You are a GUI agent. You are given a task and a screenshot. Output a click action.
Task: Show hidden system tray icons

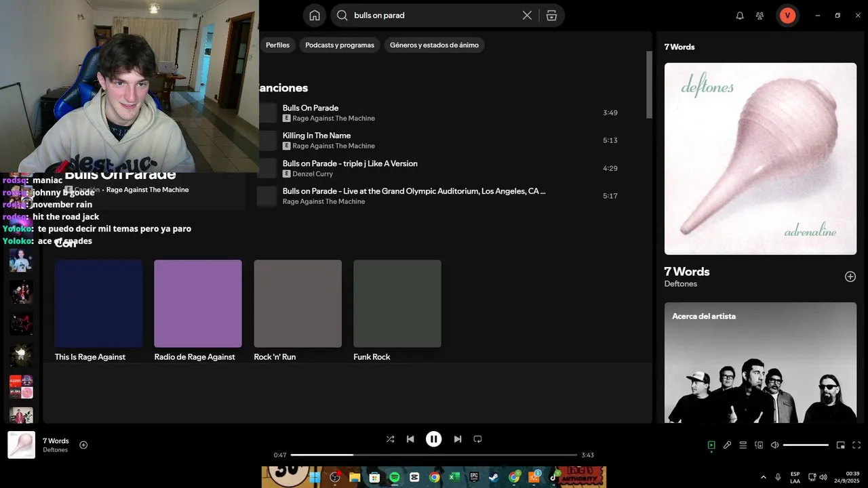[x=764, y=477]
